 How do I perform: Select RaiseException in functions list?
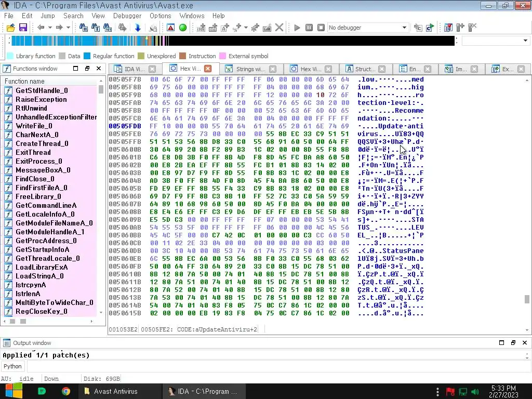tap(41, 99)
